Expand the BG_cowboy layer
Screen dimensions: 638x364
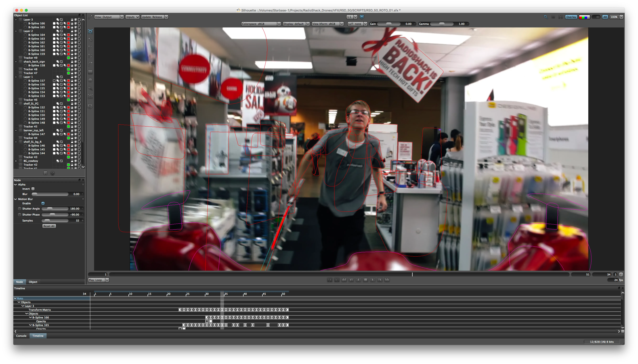tap(16, 161)
